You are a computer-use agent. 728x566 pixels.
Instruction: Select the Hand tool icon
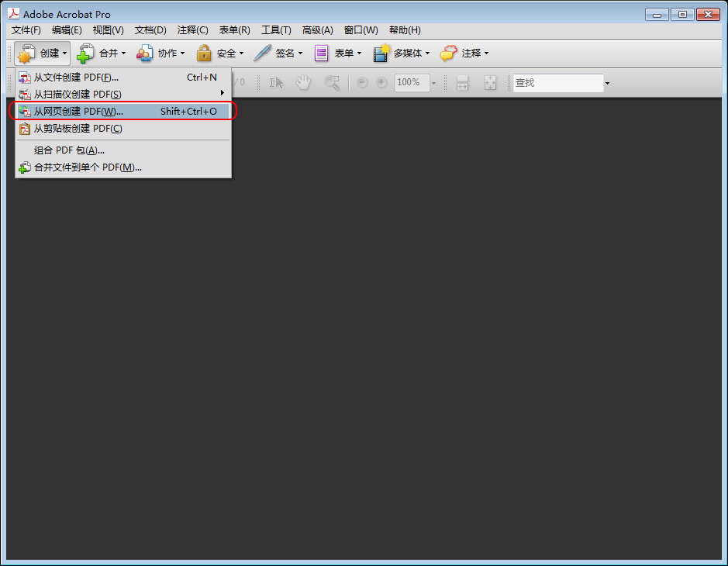tap(303, 83)
